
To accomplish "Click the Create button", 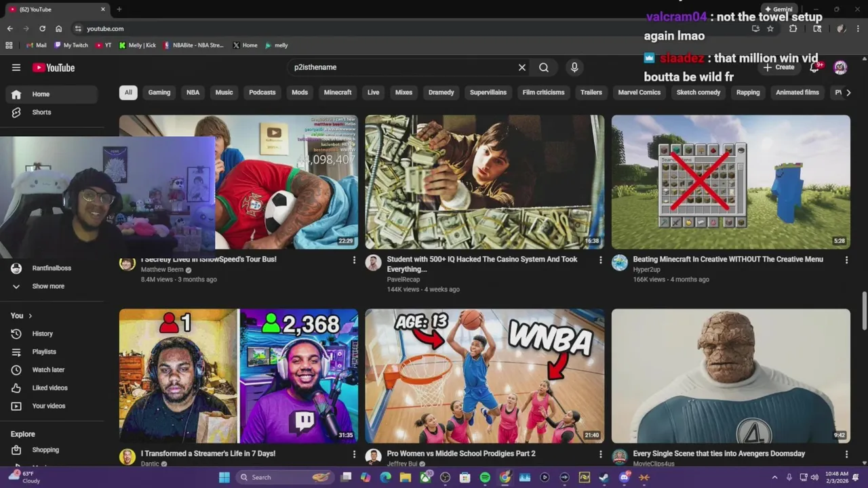I will pos(778,67).
